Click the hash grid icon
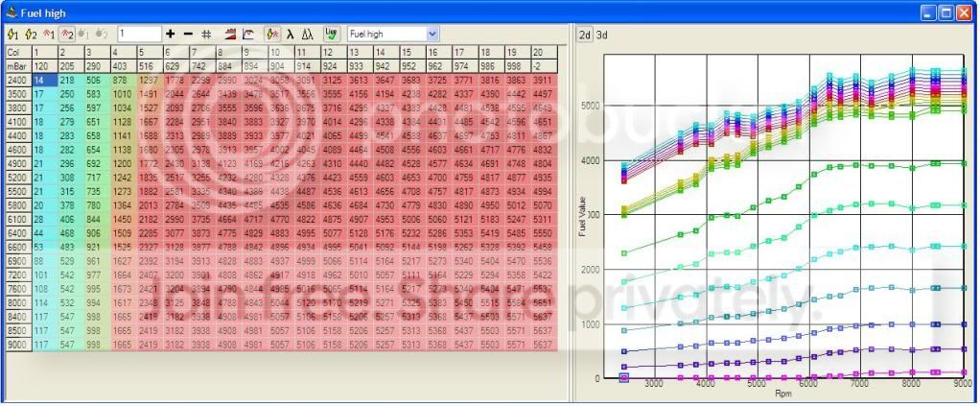Image resolution: width=980 pixels, height=406 pixels. point(205,34)
